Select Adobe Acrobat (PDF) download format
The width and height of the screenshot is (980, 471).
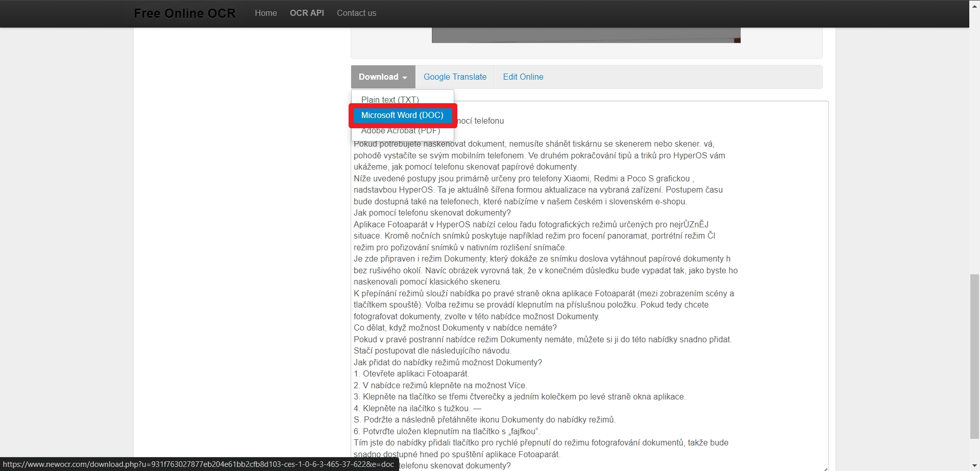[x=400, y=131]
